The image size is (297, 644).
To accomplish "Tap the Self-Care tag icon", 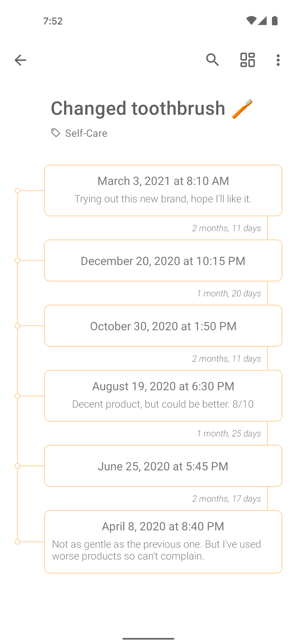I will [56, 133].
